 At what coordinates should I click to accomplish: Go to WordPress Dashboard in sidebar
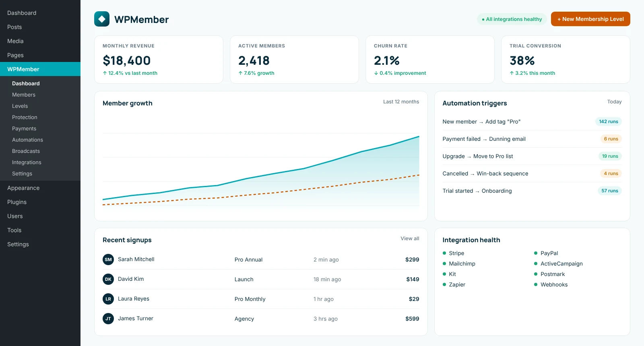[40, 13]
